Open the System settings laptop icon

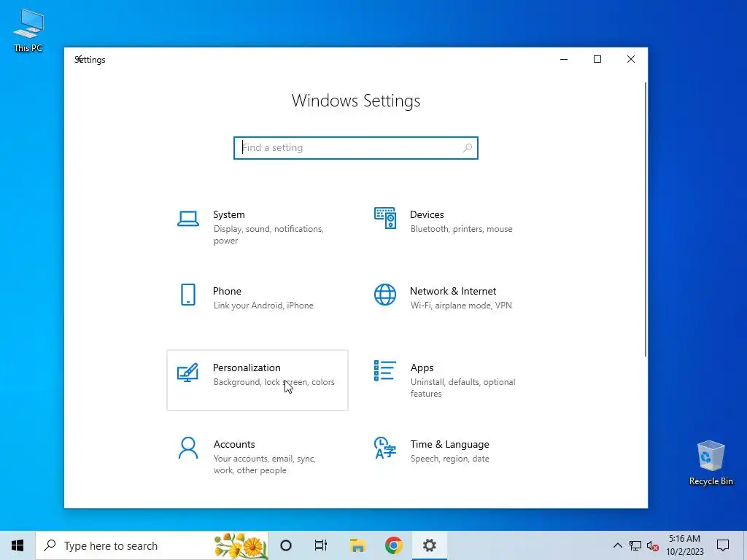pyautogui.click(x=188, y=219)
